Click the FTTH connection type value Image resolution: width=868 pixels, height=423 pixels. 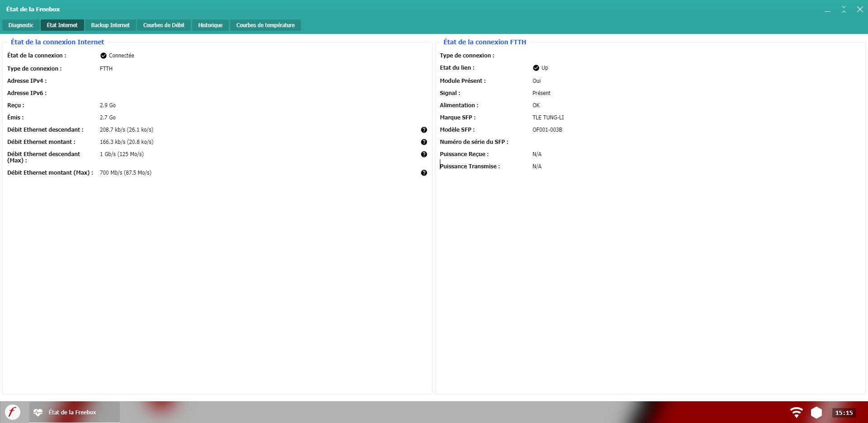[106, 69]
